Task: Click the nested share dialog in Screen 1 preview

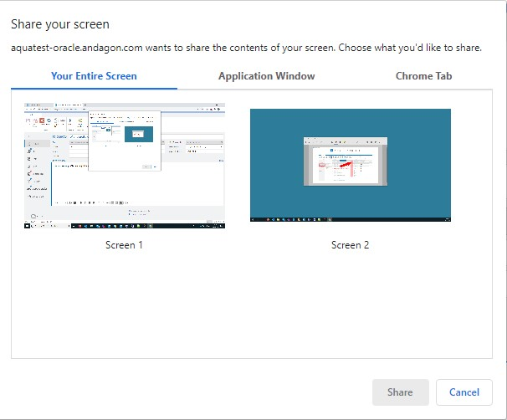Action: tap(124, 140)
